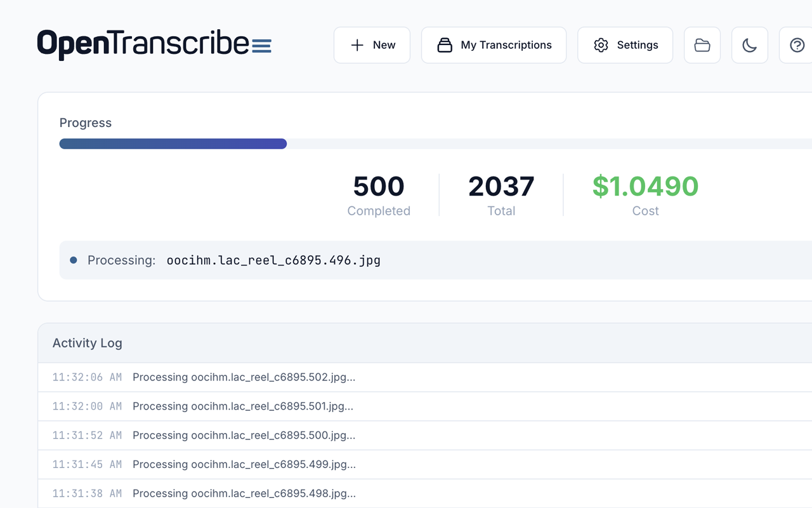Viewport: 812px width, 508px height.
Task: Select log entry for file c6895.499.jpg
Action: click(x=425, y=465)
